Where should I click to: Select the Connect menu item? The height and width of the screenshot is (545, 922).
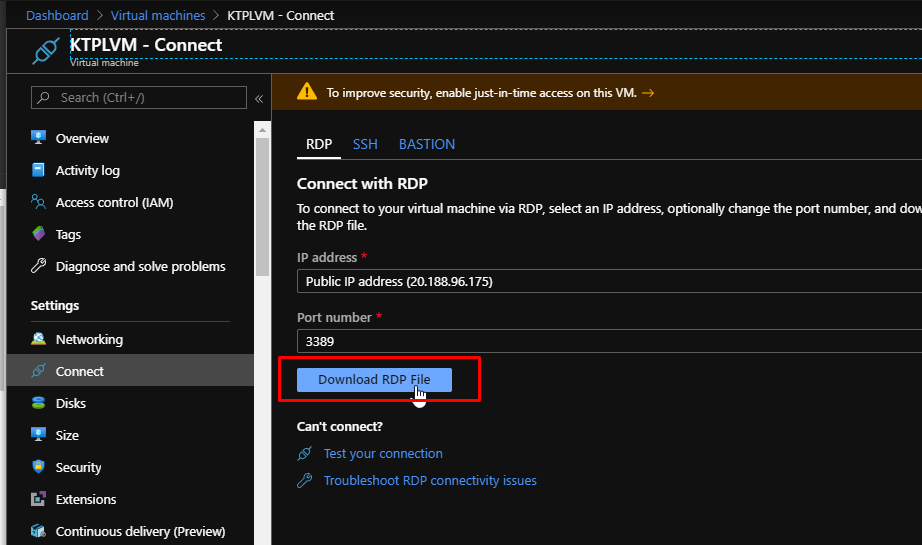pyautogui.click(x=131, y=371)
